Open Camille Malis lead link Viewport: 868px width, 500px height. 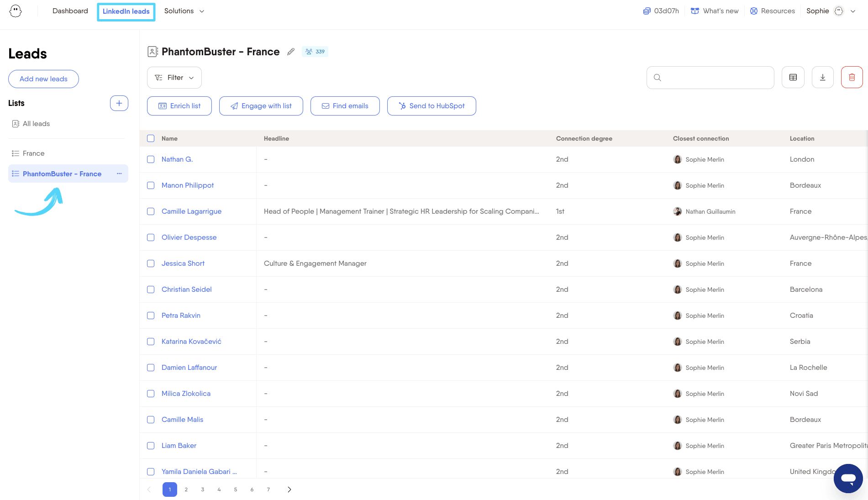click(182, 420)
